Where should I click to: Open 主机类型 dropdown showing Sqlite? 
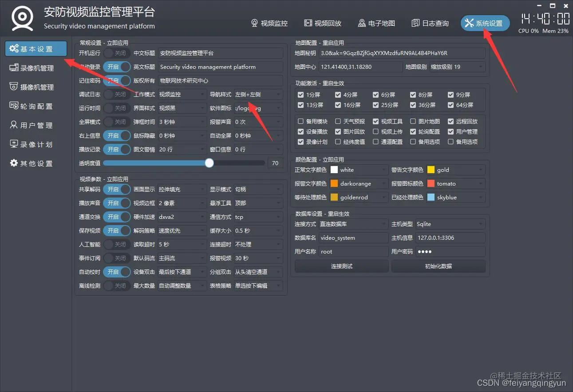coord(450,224)
